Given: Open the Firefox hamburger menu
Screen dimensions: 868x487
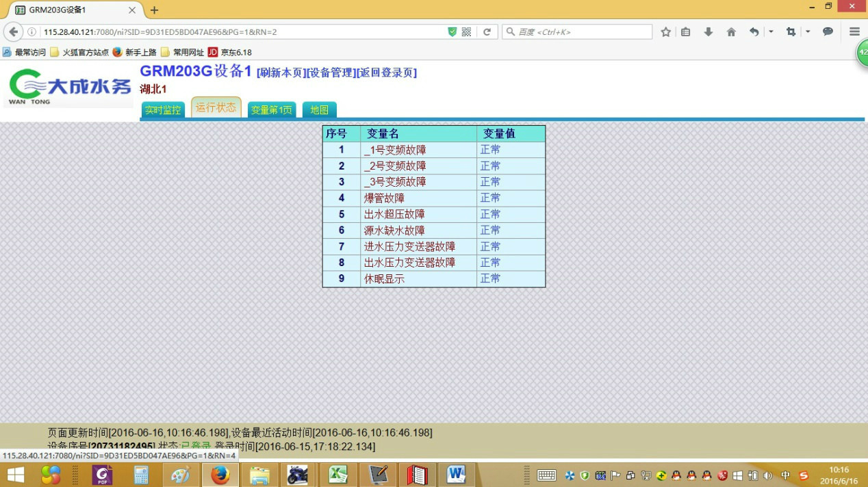Looking at the screenshot, I should pos(854,32).
